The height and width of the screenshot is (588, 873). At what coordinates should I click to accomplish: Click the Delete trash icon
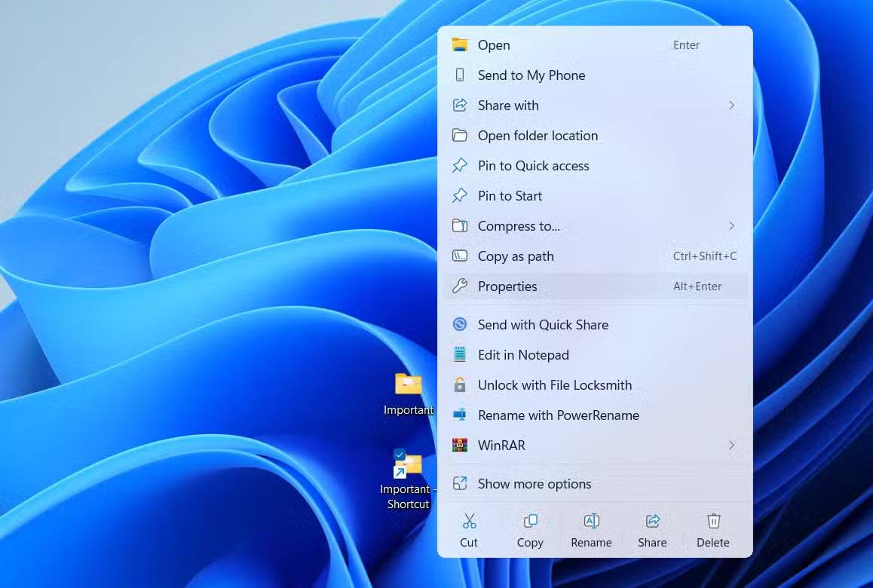click(712, 521)
